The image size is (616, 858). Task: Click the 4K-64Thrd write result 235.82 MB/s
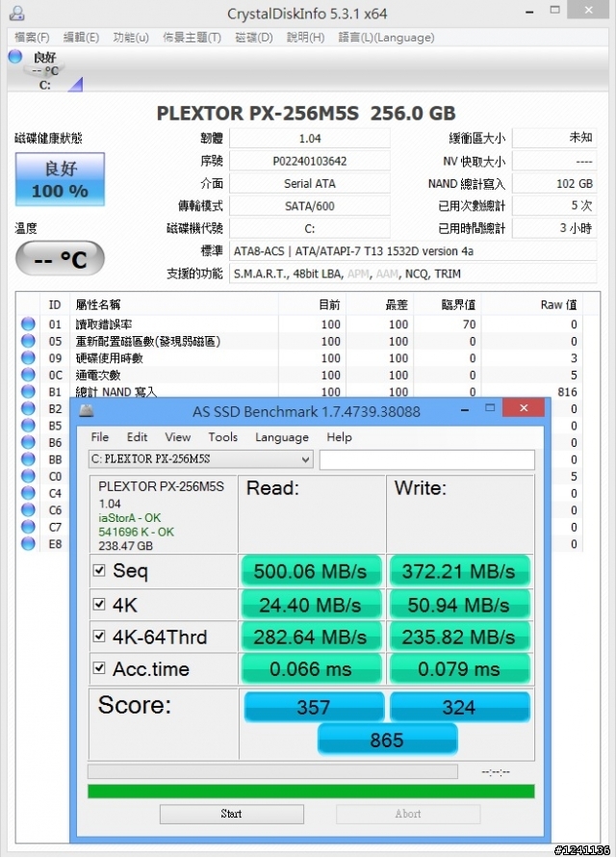[459, 637]
